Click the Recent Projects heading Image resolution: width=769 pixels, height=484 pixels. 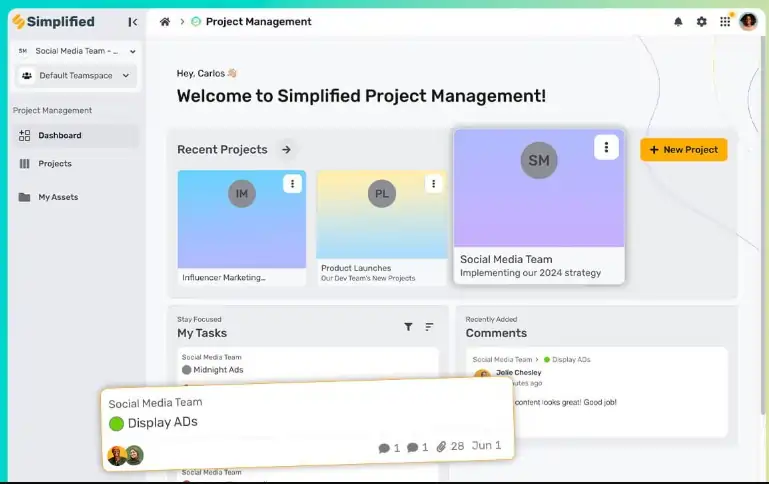point(222,150)
